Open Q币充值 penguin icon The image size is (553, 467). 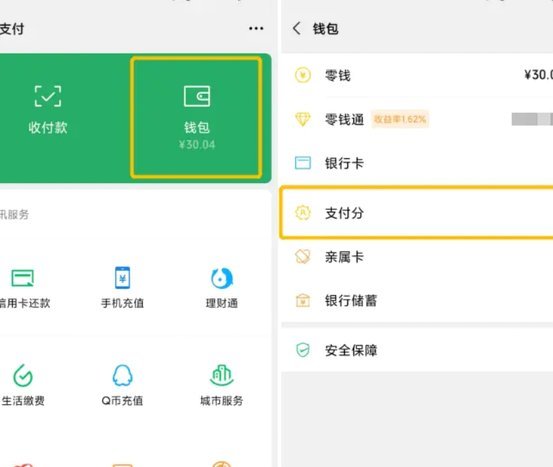pos(122,375)
